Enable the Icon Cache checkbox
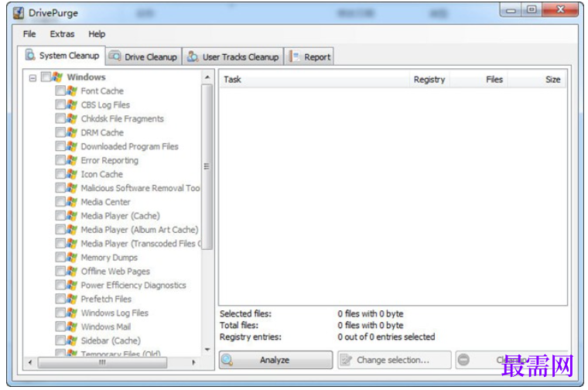Viewport: 588px width, 390px height. click(x=60, y=174)
